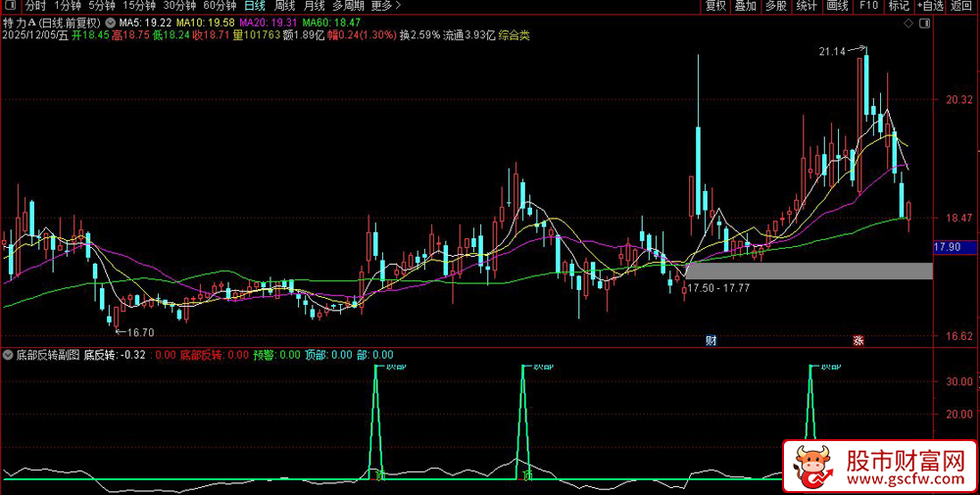Click the 涨 event marker on the chart
Image resolution: width=980 pixels, height=495 pixels.
tap(858, 341)
